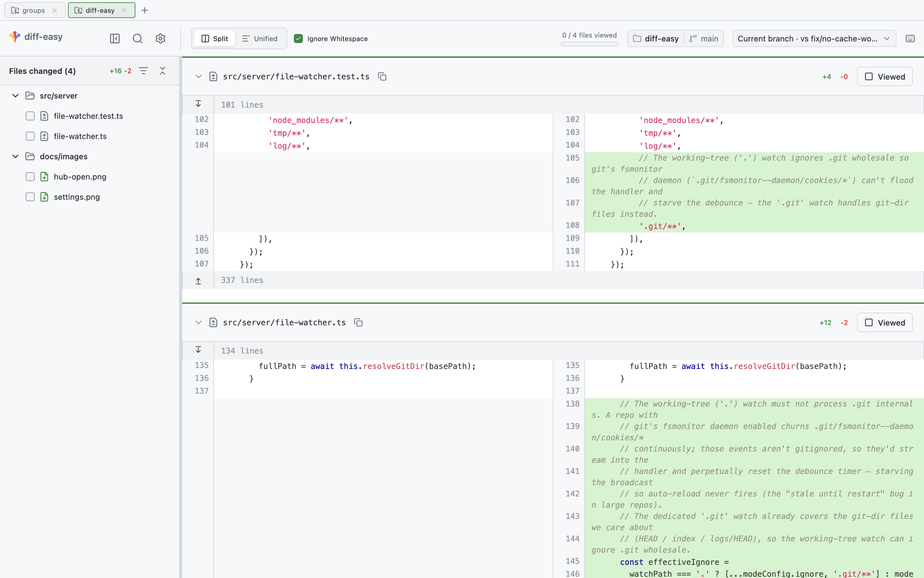The width and height of the screenshot is (924, 578).
Task: Open settings.png in the file tree
Action: 77,197
